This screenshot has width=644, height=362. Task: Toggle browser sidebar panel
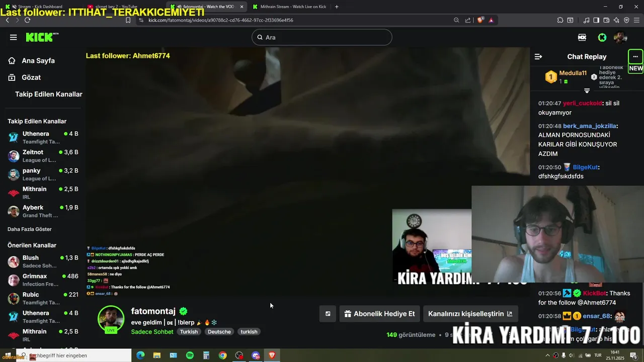596,20
